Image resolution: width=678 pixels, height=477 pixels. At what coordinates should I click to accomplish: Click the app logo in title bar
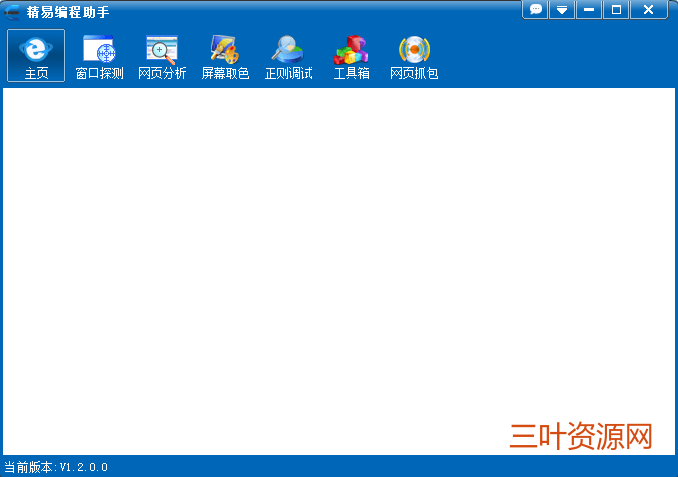[13, 11]
